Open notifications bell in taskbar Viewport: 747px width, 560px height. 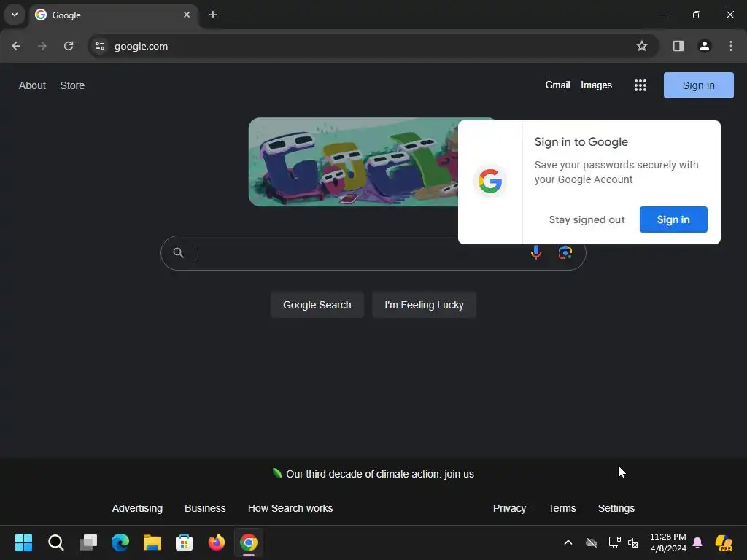[x=697, y=542]
